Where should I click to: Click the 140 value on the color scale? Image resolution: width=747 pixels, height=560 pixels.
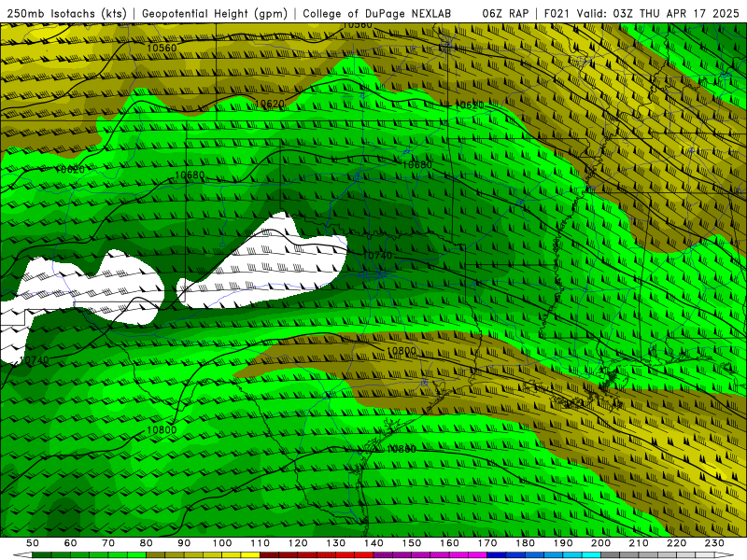[373, 543]
